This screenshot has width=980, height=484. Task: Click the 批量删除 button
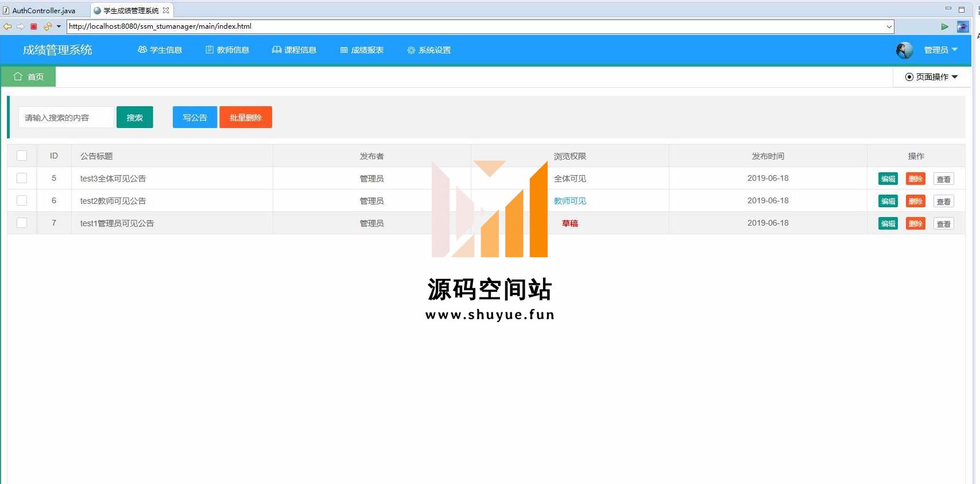pyautogui.click(x=246, y=117)
